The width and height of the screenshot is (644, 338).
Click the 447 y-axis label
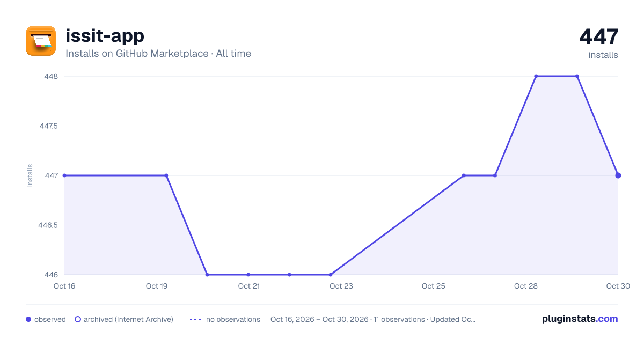[52, 175]
